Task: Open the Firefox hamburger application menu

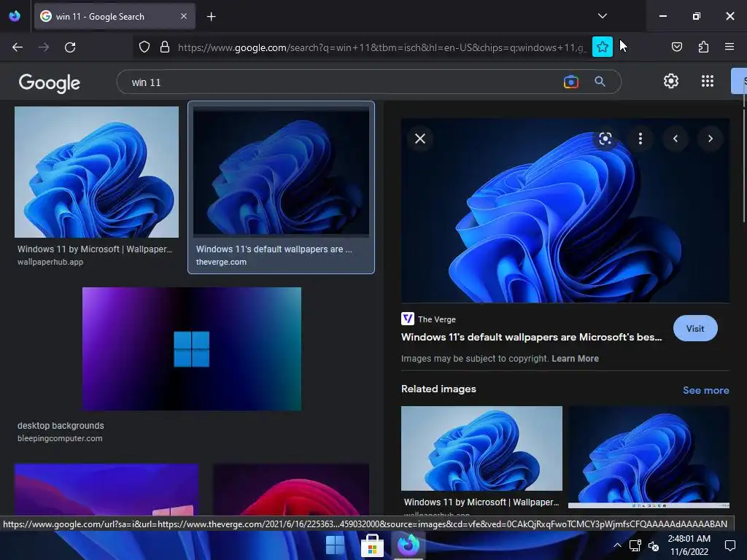Action: point(729,47)
